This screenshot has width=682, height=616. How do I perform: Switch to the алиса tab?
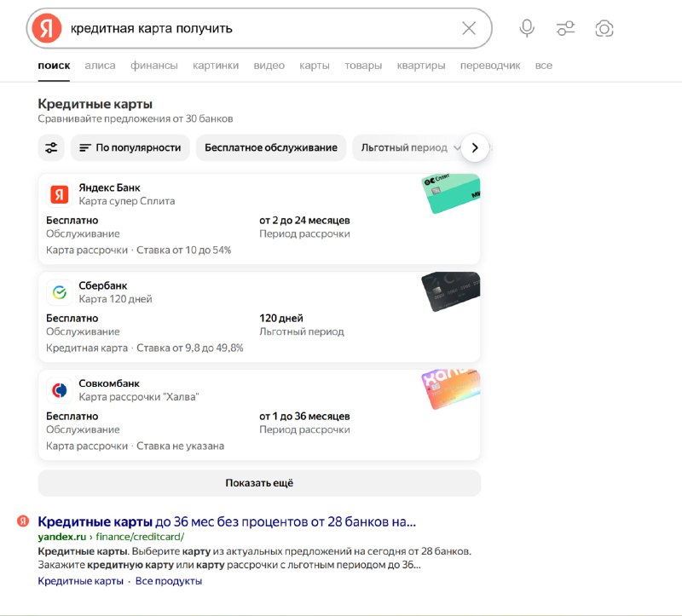(x=100, y=66)
